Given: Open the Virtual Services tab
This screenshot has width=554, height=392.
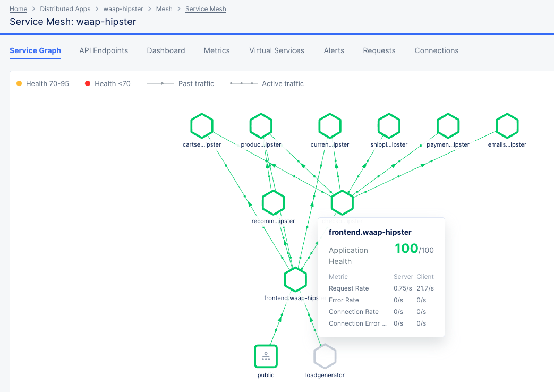Looking at the screenshot, I should pyautogui.click(x=276, y=50).
